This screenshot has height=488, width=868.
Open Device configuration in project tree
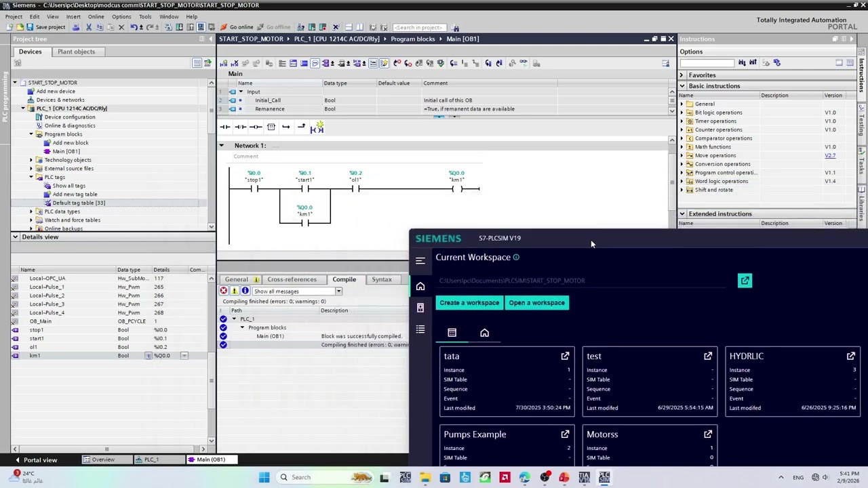click(x=69, y=117)
